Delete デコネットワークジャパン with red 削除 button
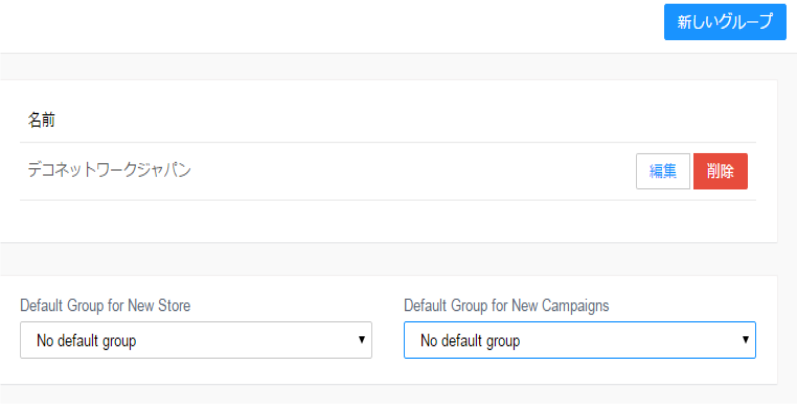797x404 pixels. coord(720,171)
